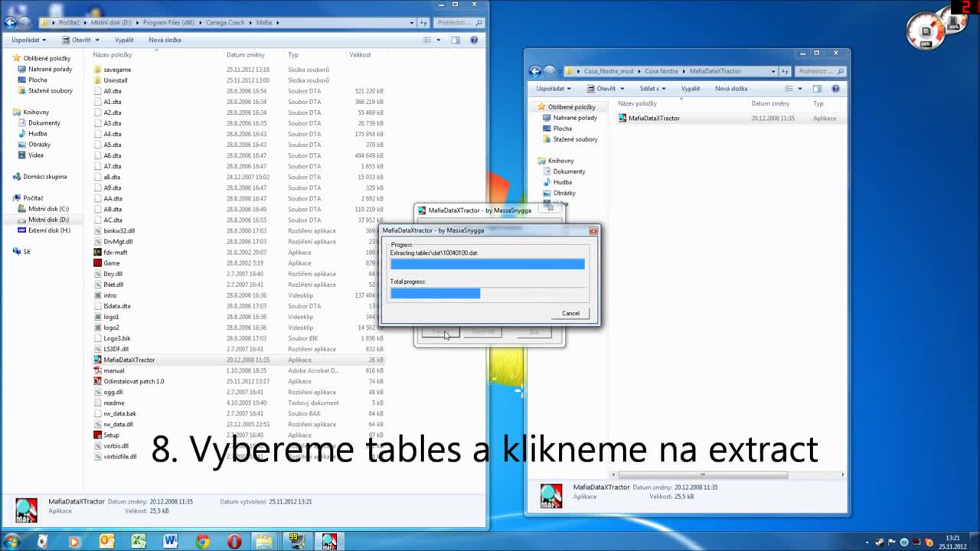Click Nová složka in the right explorer window

click(730, 89)
